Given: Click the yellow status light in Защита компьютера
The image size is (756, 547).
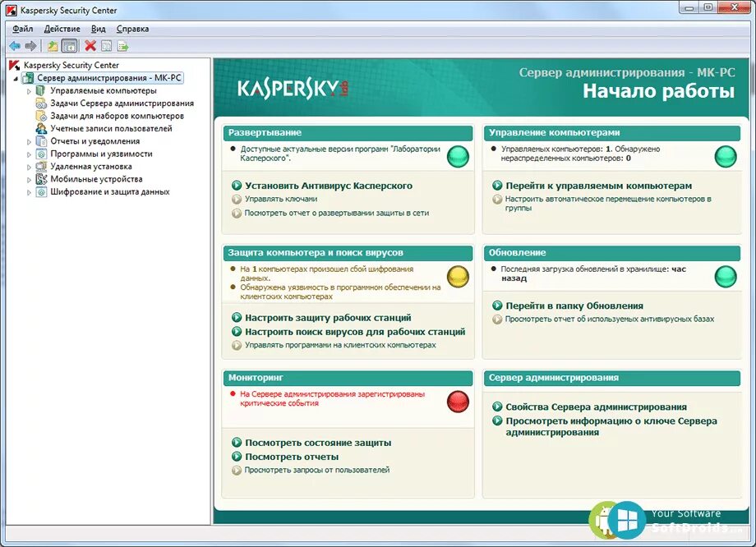Looking at the screenshot, I should (458, 277).
